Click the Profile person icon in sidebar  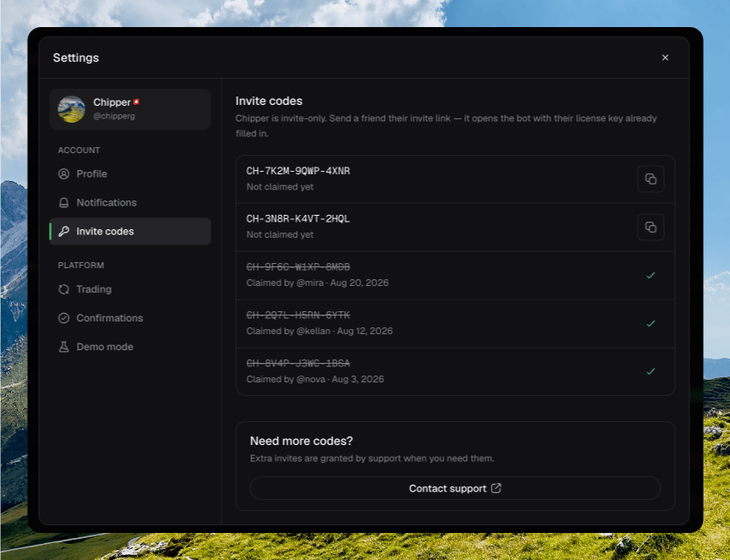point(63,173)
